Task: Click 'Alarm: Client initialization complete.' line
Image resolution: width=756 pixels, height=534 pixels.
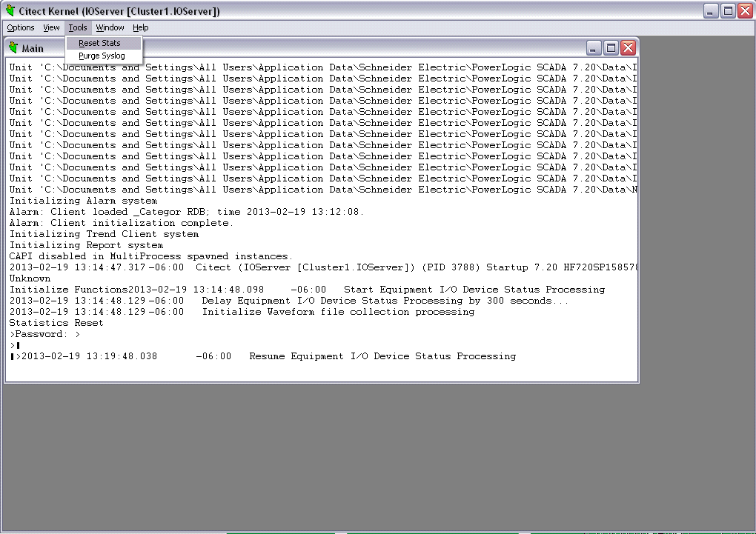Action: pos(122,223)
